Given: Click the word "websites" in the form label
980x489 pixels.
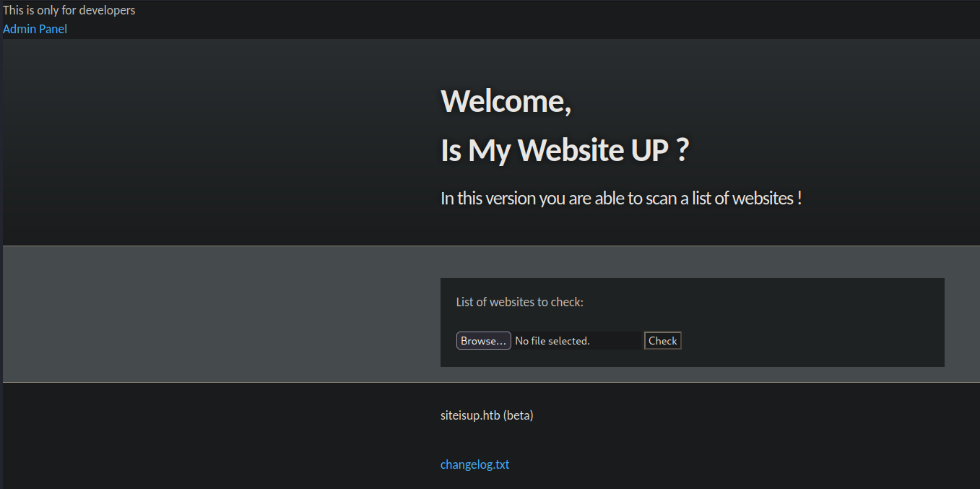Looking at the screenshot, I should click(513, 302).
